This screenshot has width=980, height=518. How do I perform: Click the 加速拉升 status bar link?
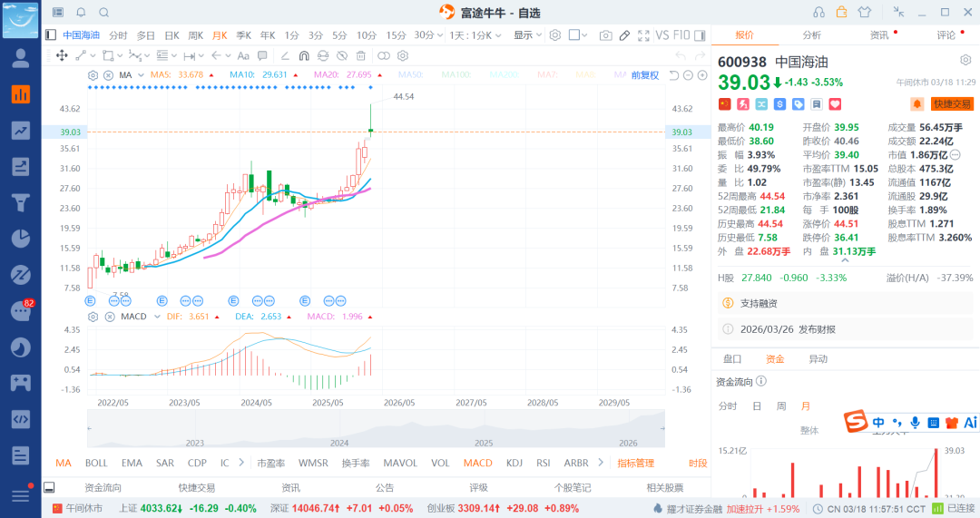click(745, 509)
